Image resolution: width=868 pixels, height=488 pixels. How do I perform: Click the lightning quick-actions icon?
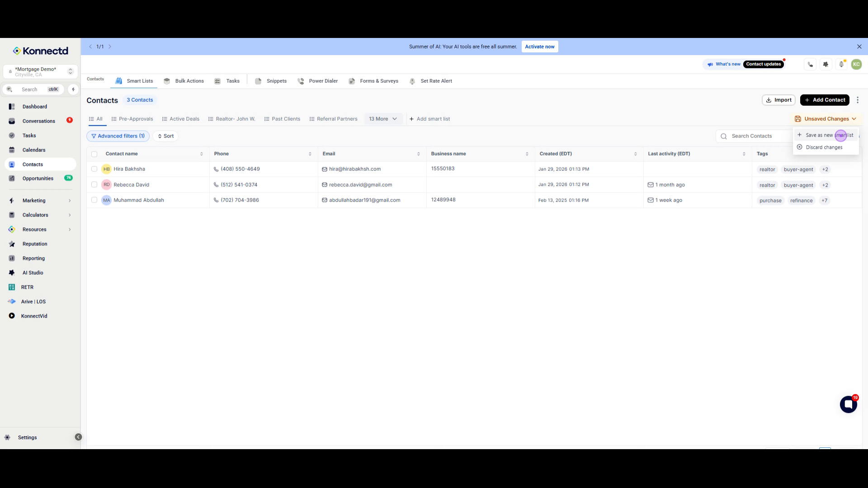tap(73, 89)
